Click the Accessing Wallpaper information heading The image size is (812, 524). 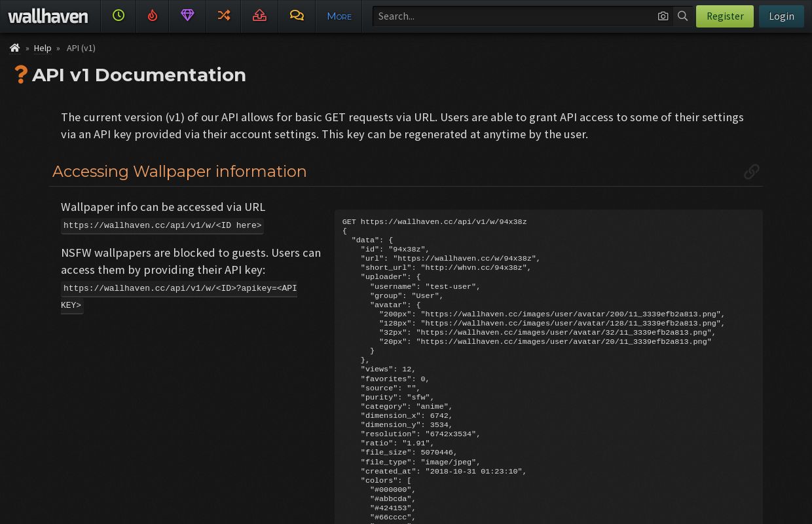(x=179, y=172)
